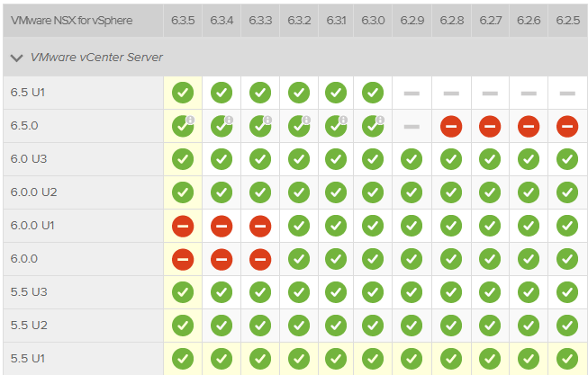The width and height of the screenshot is (588, 375).
Task: Click green check for 6.0 U3 under 6.2.5
Action: 566,159
